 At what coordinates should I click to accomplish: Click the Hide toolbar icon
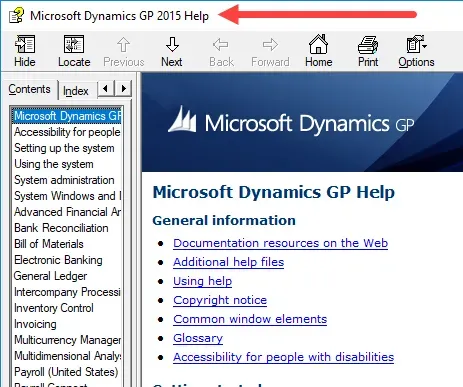click(25, 51)
